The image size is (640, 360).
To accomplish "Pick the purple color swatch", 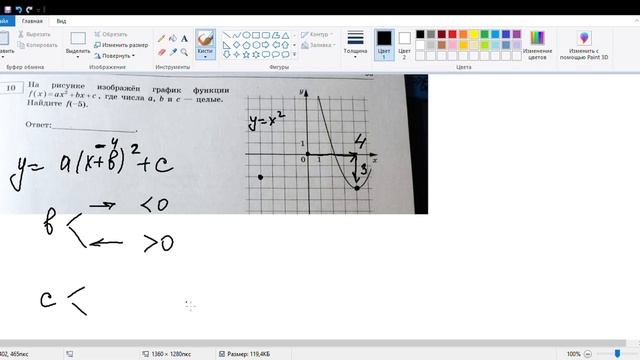I will 517,34.
